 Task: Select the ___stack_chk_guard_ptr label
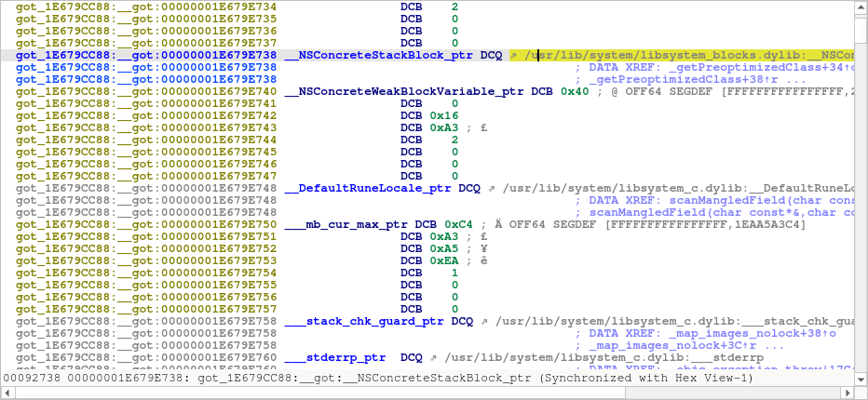[x=364, y=322]
